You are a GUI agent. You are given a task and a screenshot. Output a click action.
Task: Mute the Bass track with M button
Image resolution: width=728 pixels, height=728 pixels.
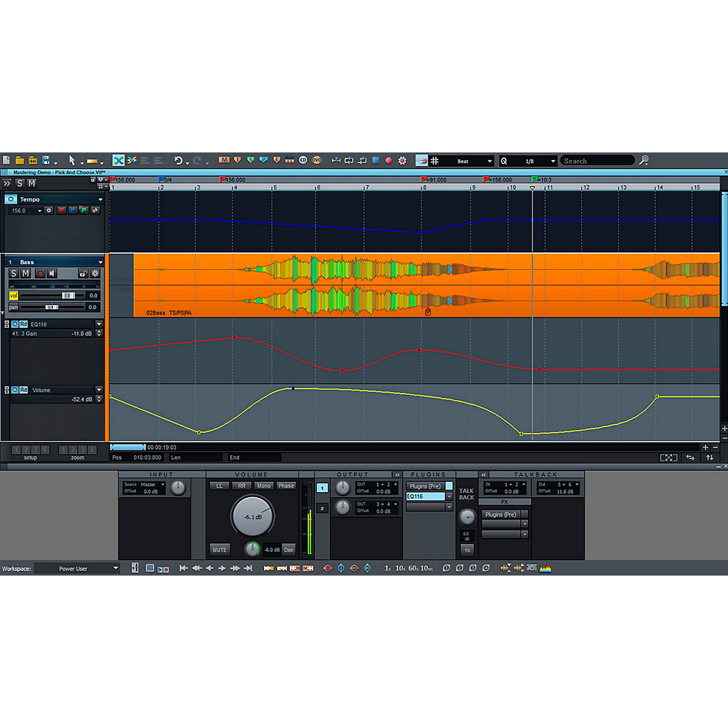click(26, 273)
